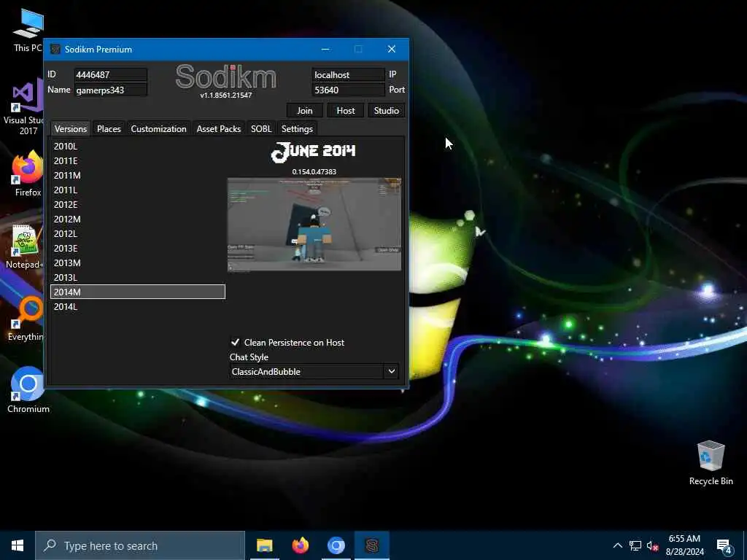Open File Explorer from taskbar

[264, 545]
